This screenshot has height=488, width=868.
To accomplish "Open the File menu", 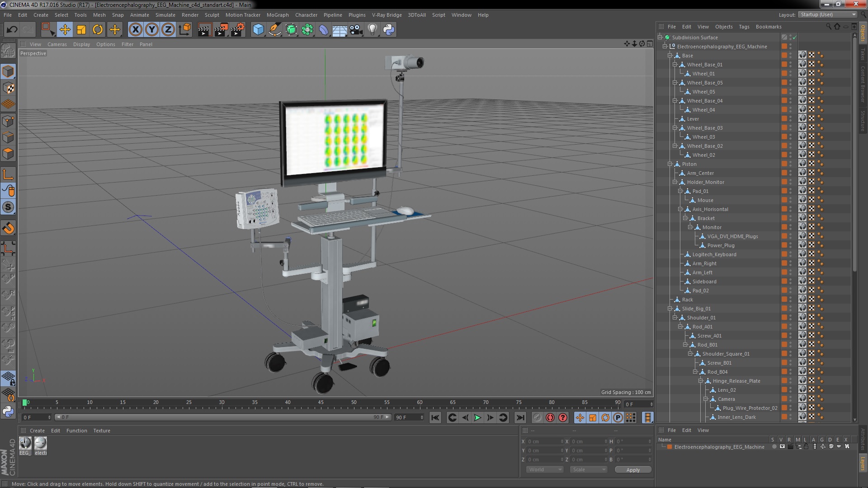I will click(8, 15).
